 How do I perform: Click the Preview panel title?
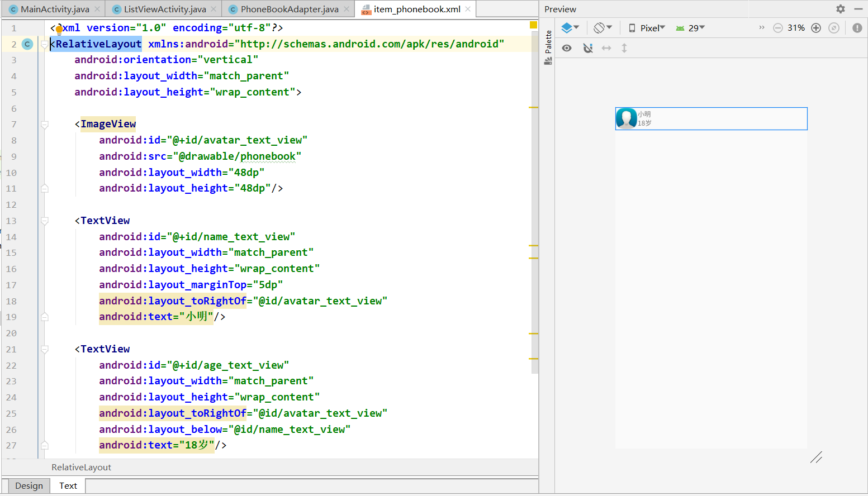point(560,9)
